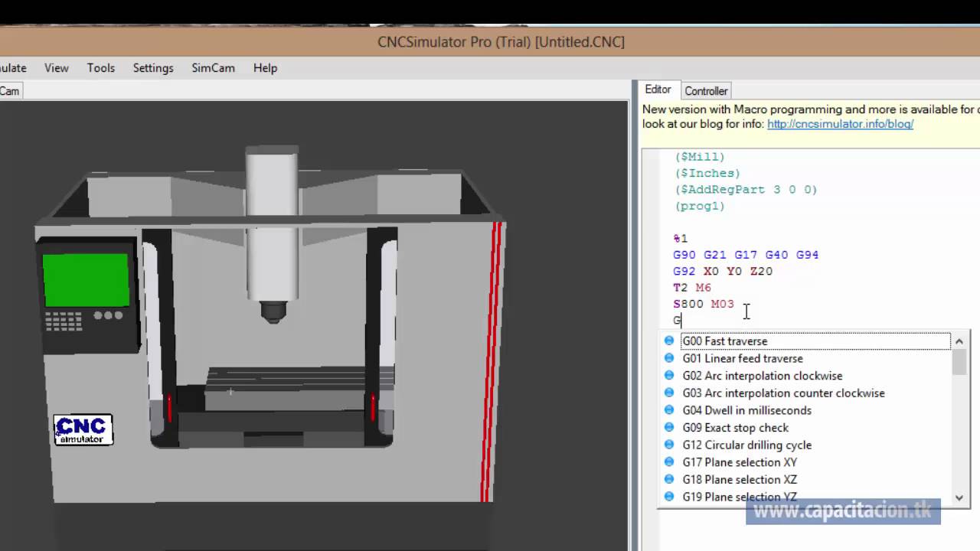Viewport: 980px width, 551px height.
Task: Open the Tools menu
Action: pyautogui.click(x=100, y=67)
